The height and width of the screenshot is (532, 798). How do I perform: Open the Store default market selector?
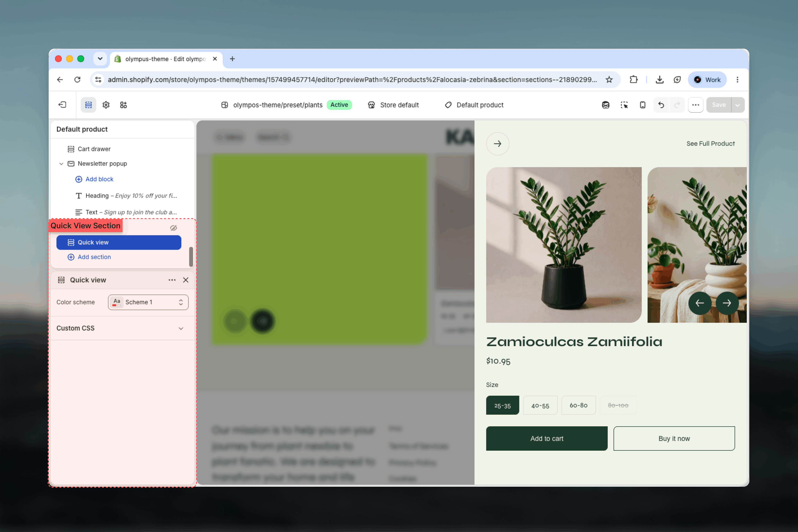pyautogui.click(x=393, y=105)
